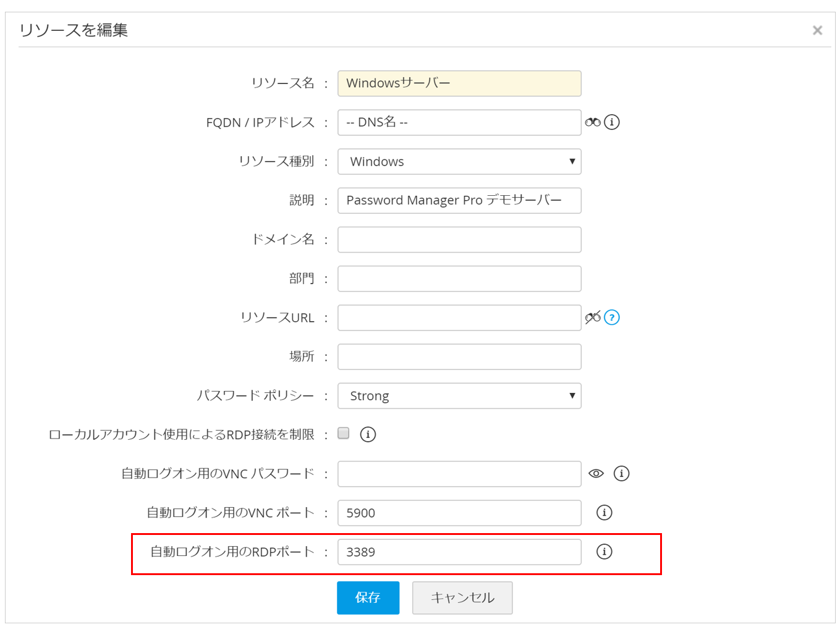Click binoculars icon beside FQDN / IPアドレス field

(x=593, y=122)
